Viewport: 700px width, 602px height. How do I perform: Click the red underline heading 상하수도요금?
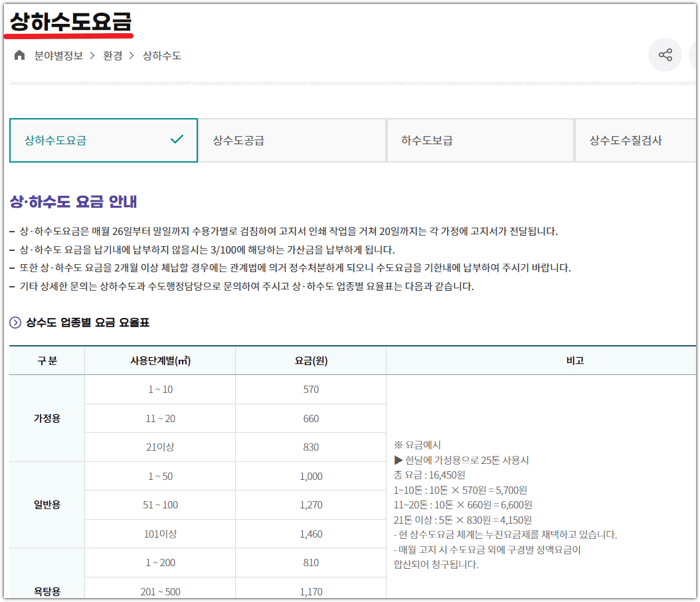coord(68,22)
